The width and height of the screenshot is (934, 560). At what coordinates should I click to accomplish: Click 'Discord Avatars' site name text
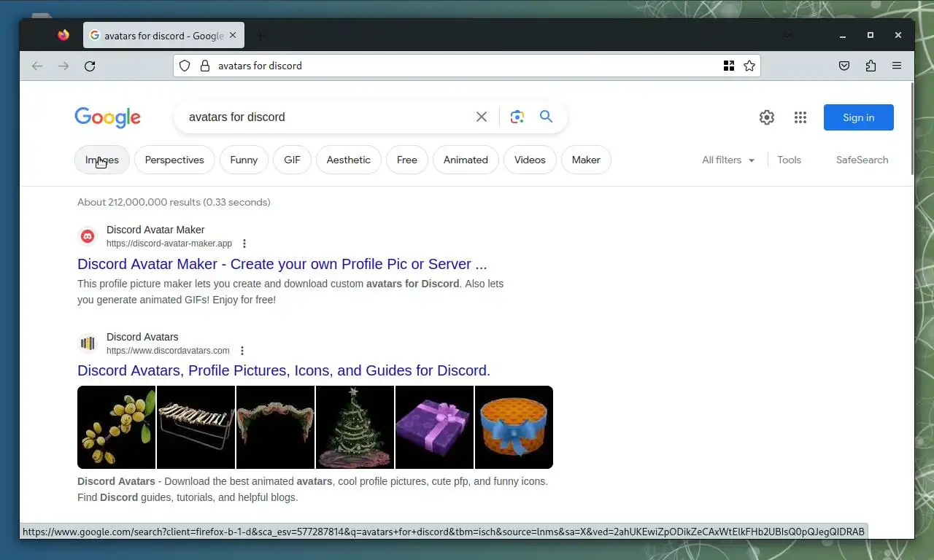point(142,337)
